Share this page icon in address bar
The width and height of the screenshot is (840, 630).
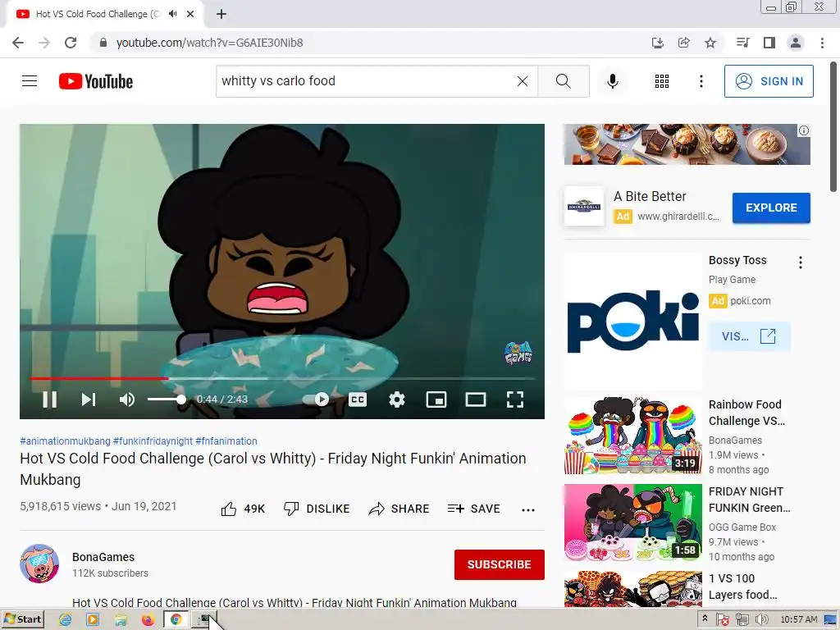point(683,43)
